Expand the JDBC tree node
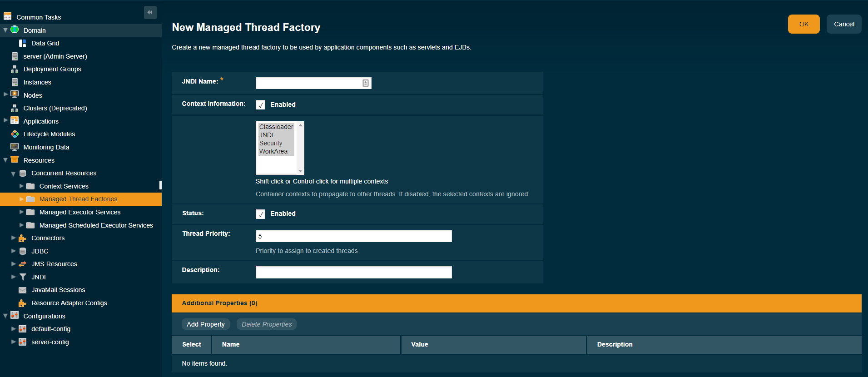This screenshot has width=868, height=377. click(14, 251)
